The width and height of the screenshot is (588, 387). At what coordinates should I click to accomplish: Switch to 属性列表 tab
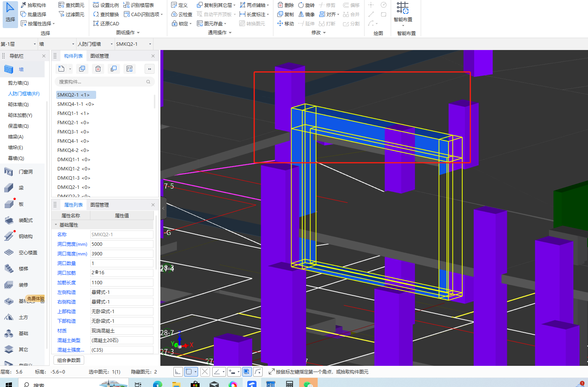(x=73, y=205)
